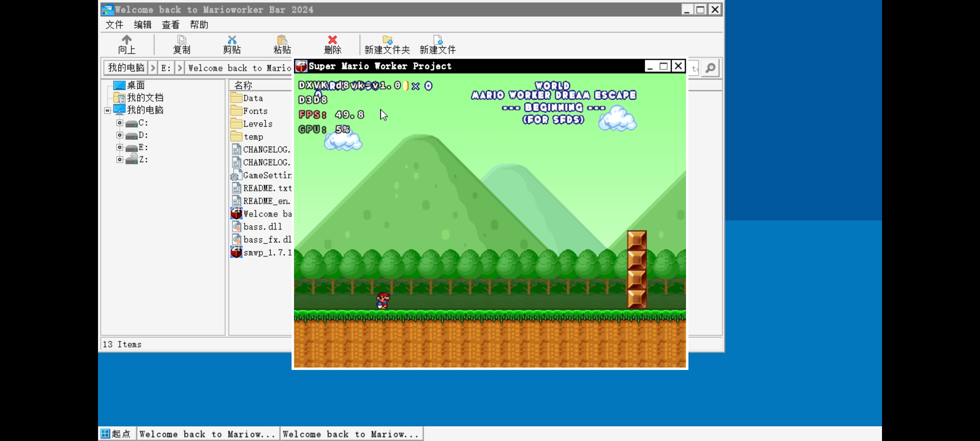
Task: Open the 查看 menu
Action: pyautogui.click(x=171, y=24)
